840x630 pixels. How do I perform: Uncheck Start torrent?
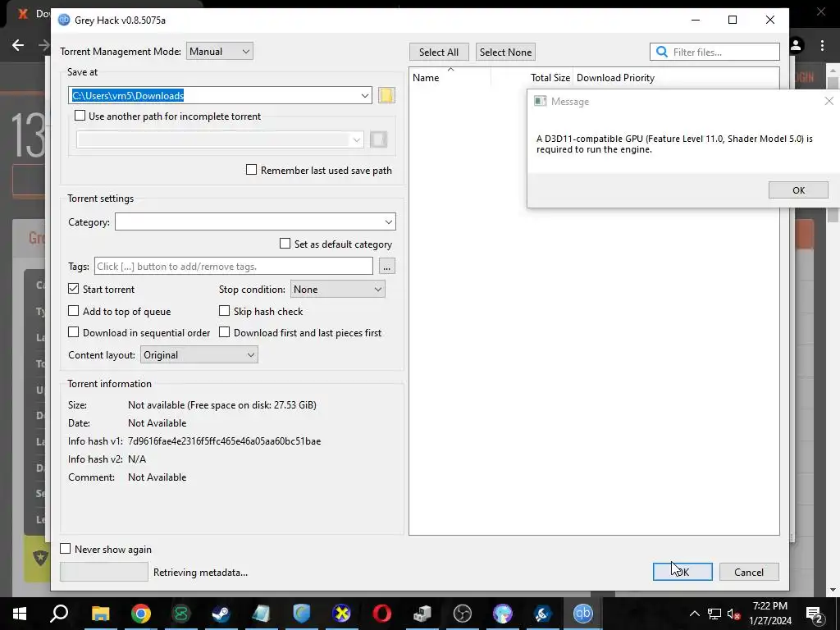[73, 289]
